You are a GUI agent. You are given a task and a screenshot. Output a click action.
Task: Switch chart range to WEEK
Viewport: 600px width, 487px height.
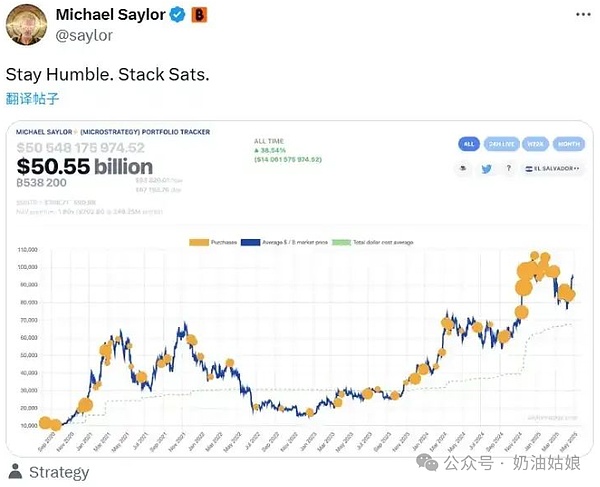coord(532,143)
